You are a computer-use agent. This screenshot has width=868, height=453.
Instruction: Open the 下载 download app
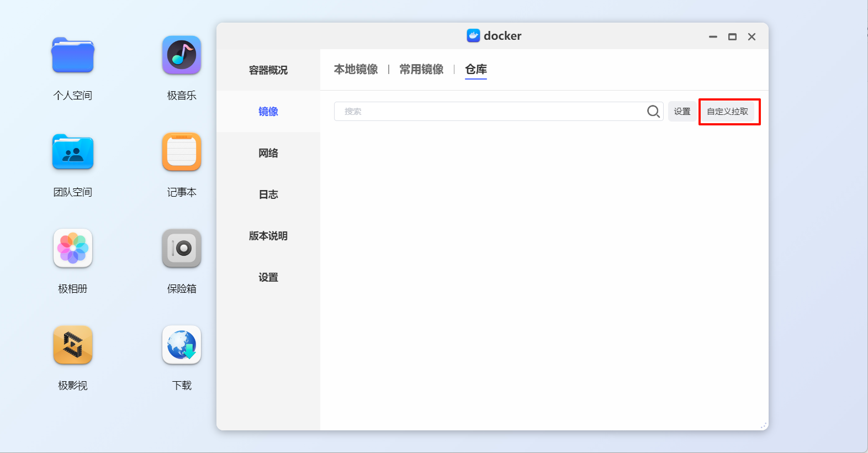point(182,345)
